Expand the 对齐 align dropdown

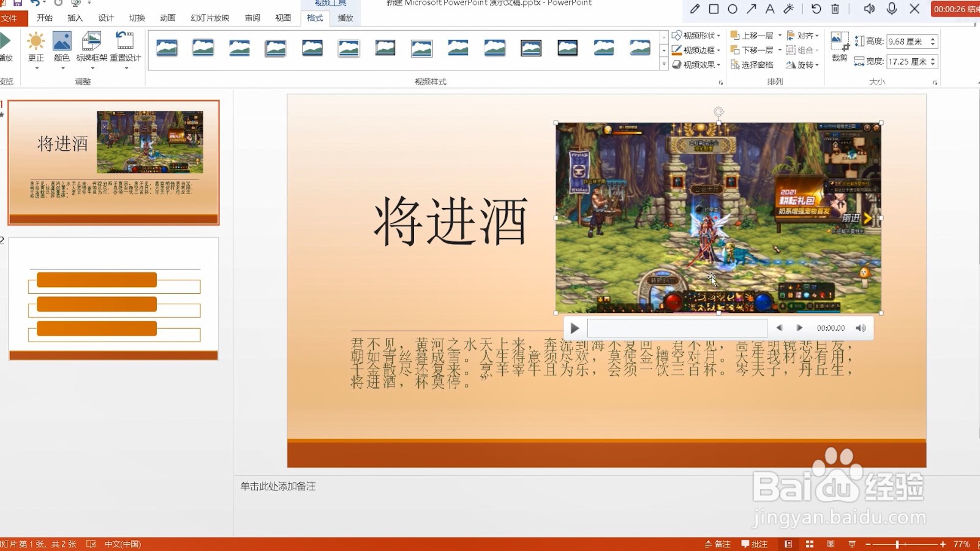[802, 36]
